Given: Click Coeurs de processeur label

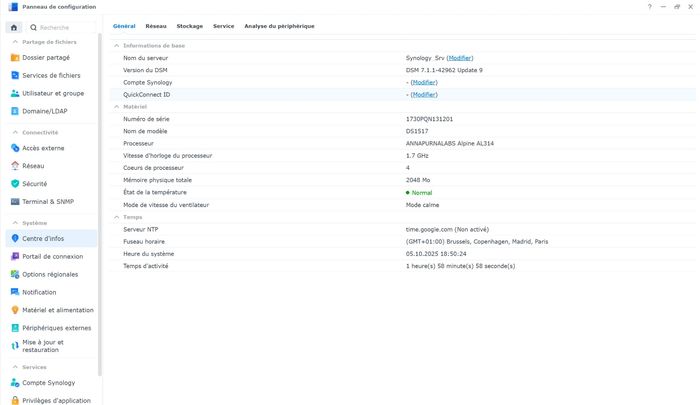Looking at the screenshot, I should pos(154,168).
